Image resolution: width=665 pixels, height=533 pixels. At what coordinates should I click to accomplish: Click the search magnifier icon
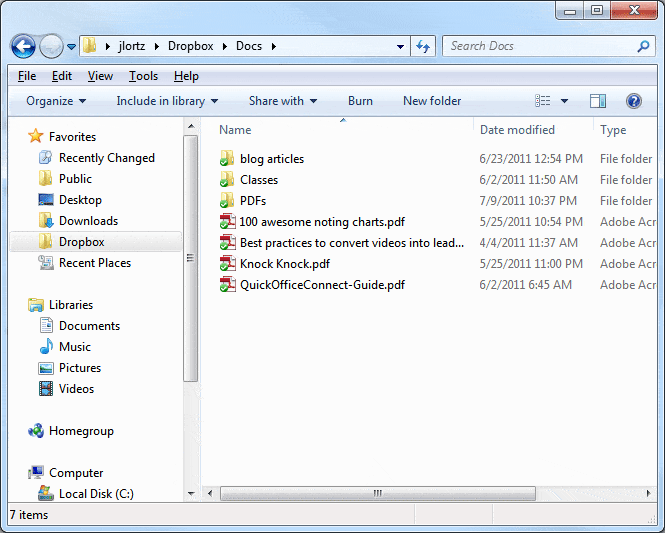click(643, 46)
